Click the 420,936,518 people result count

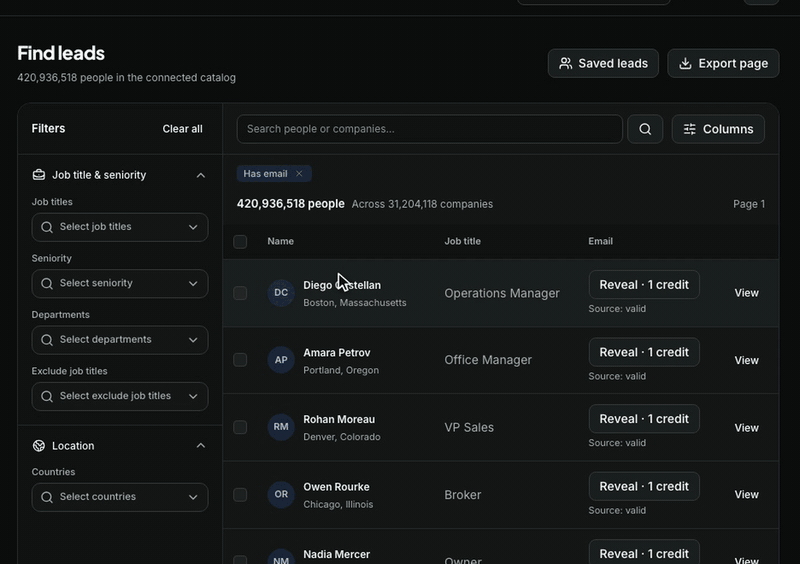290,204
